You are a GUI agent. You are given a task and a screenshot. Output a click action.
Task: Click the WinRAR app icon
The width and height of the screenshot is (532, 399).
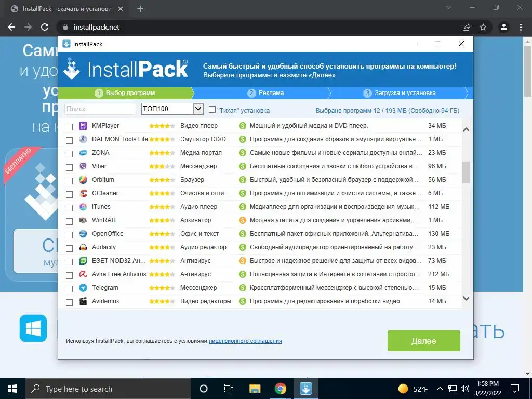(x=83, y=220)
